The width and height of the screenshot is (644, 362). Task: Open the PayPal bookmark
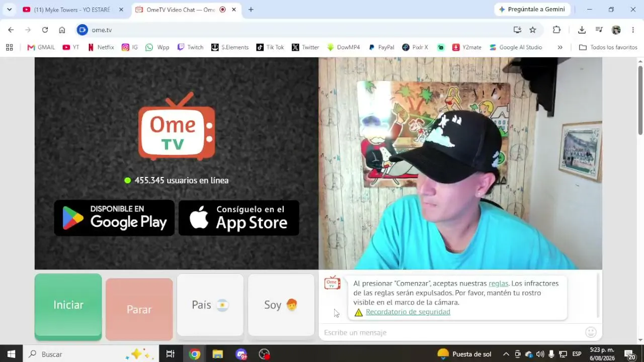tap(381, 47)
